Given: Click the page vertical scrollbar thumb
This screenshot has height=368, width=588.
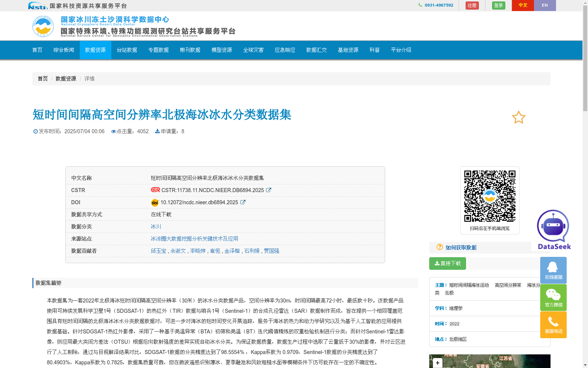Looking at the screenshot, I should 585,58.
